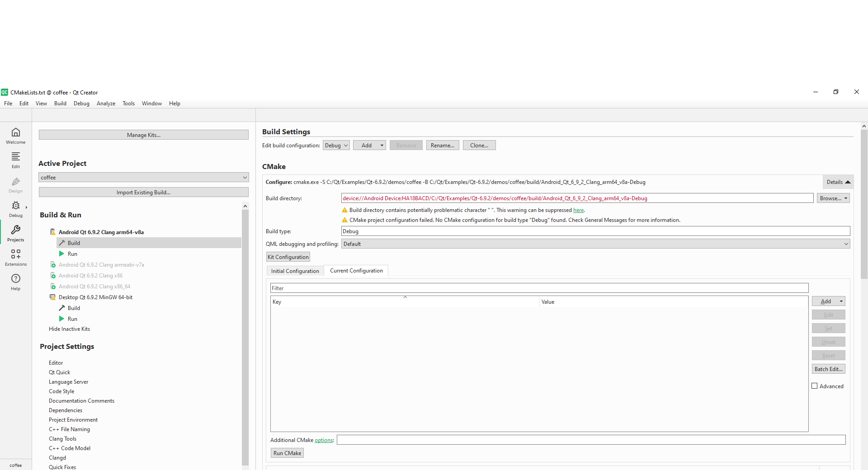Click the green play icon beside Android Run
Viewport: 868px width, 470px height.
62,254
